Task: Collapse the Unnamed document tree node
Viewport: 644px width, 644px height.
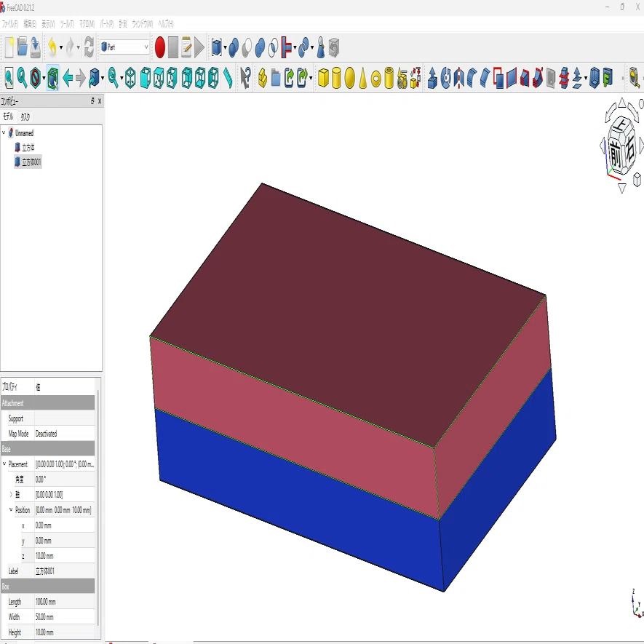Action: tap(4, 132)
